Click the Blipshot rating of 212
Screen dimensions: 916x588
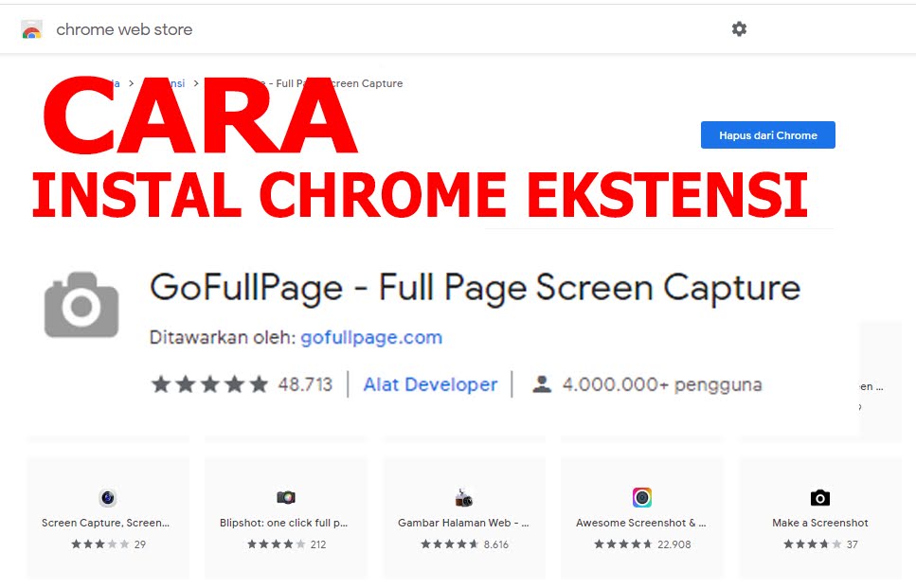click(x=286, y=544)
